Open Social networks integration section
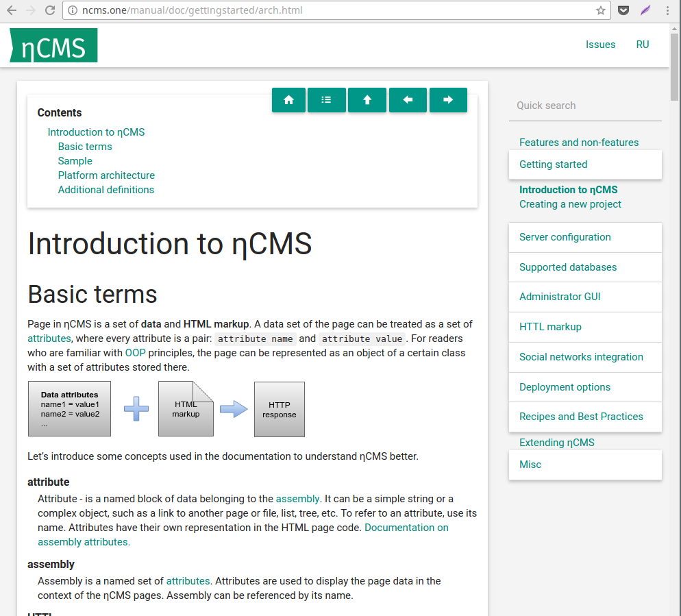The image size is (681, 616). point(585,357)
